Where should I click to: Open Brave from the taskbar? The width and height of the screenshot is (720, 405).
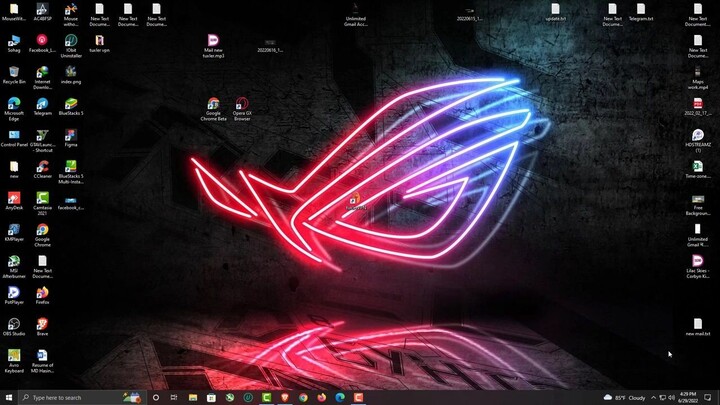pos(285,397)
